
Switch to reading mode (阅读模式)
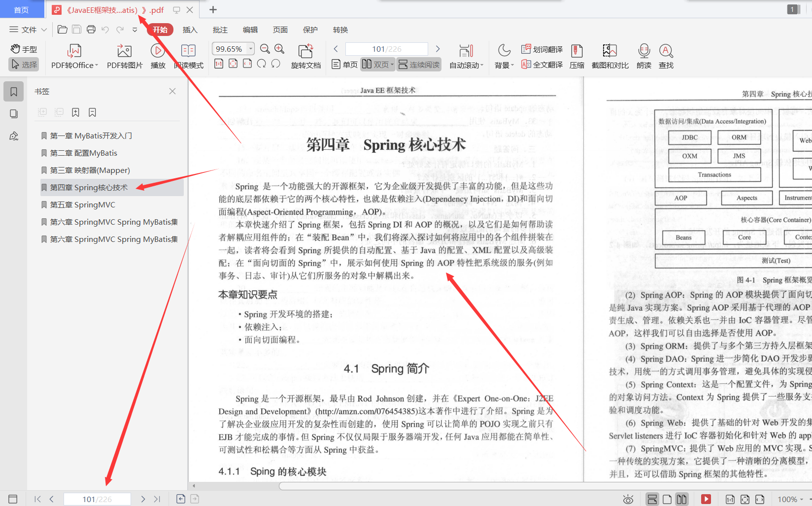coord(189,57)
